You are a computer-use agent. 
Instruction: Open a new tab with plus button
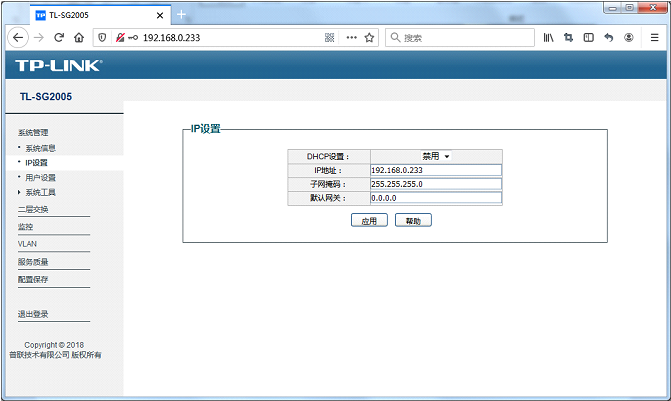point(181,14)
